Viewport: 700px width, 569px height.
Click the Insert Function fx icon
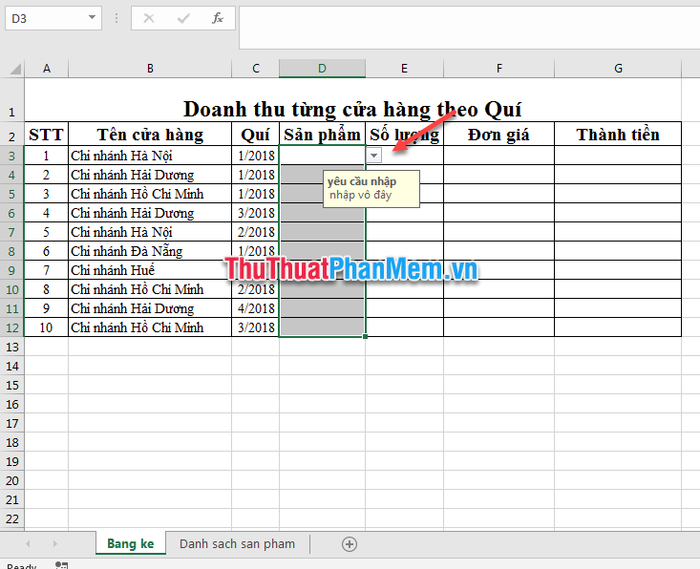(217, 18)
